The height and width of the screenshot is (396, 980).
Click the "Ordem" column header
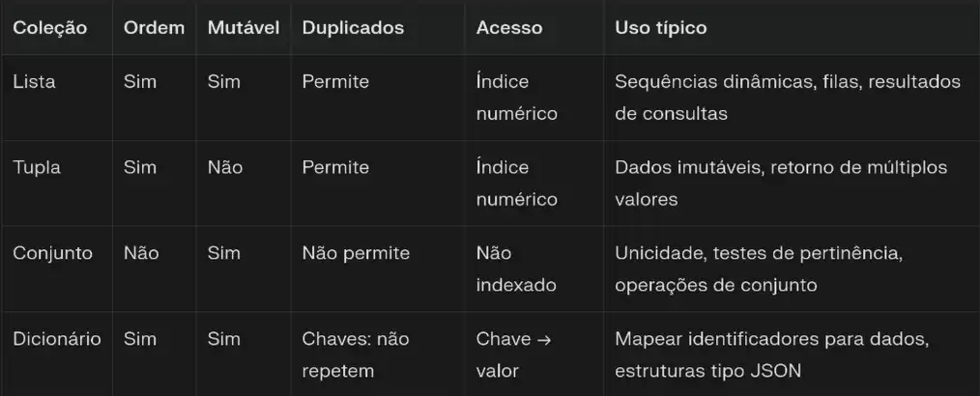tap(154, 28)
